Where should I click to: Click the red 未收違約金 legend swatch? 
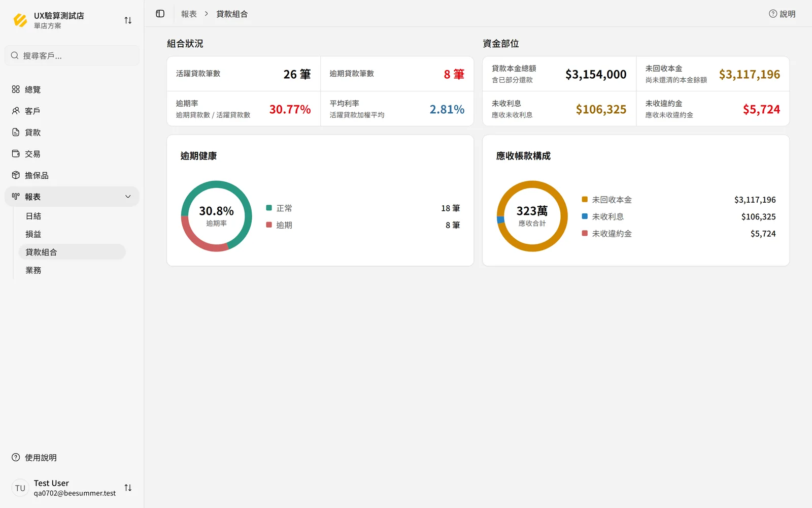585,233
